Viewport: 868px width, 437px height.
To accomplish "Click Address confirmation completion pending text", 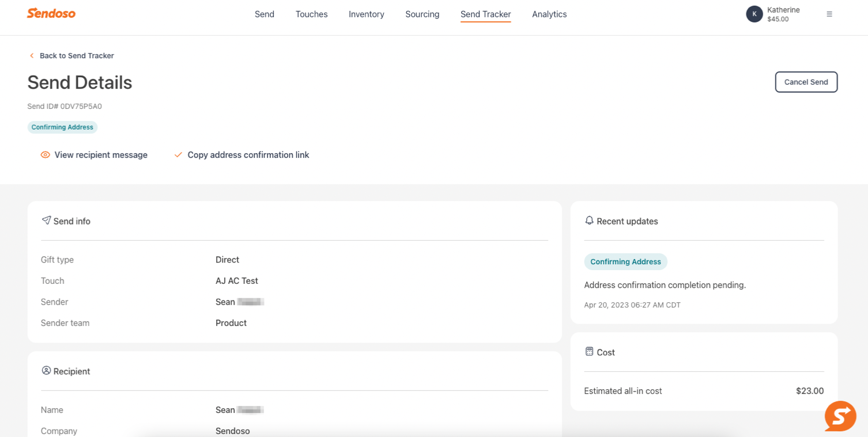I will (x=665, y=285).
